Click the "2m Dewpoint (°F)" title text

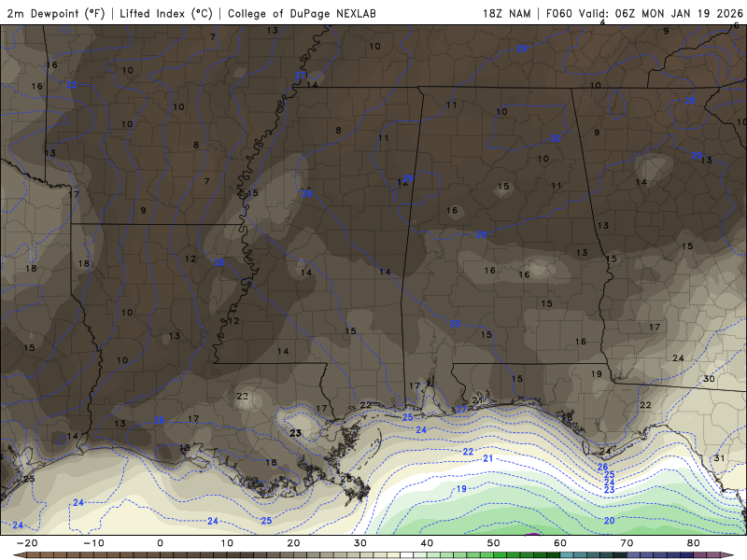(x=56, y=13)
